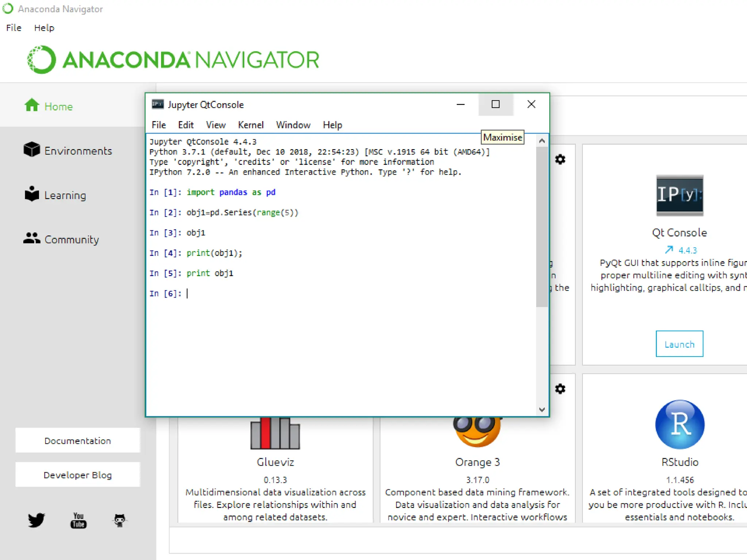The image size is (747, 560).
Task: Click the RStudio application logo
Action: click(680, 424)
